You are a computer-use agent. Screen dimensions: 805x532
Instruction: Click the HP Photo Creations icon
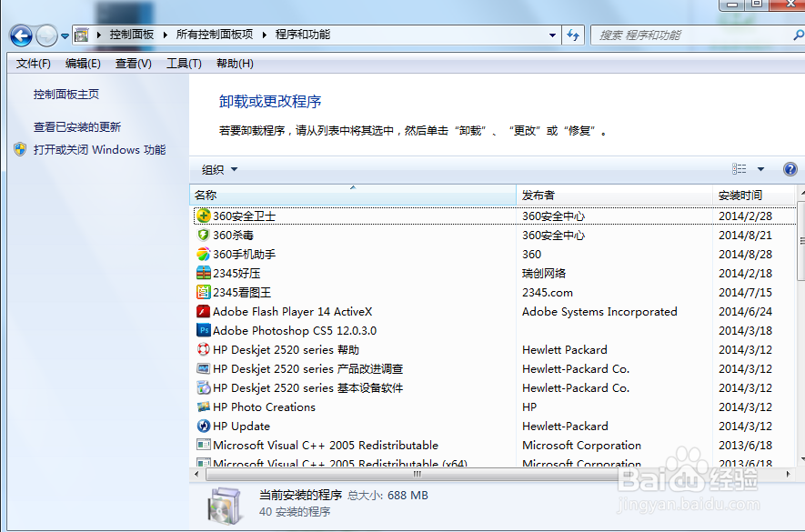[x=204, y=407]
